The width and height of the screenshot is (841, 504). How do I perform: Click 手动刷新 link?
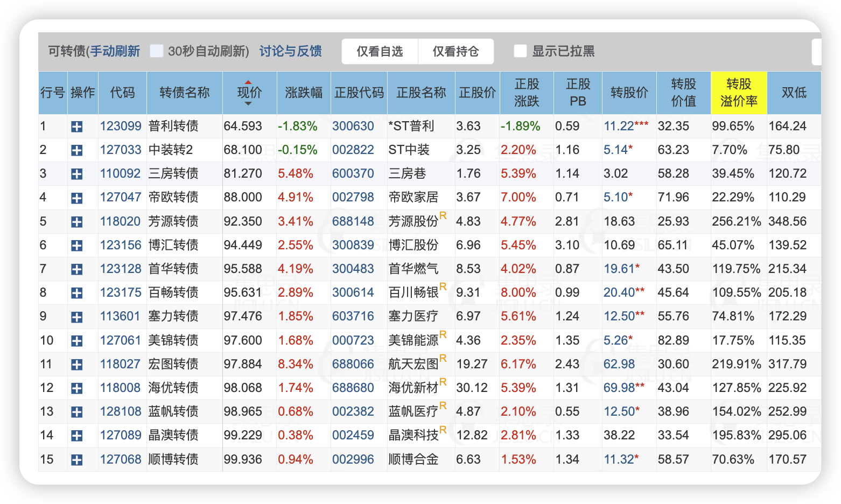115,51
